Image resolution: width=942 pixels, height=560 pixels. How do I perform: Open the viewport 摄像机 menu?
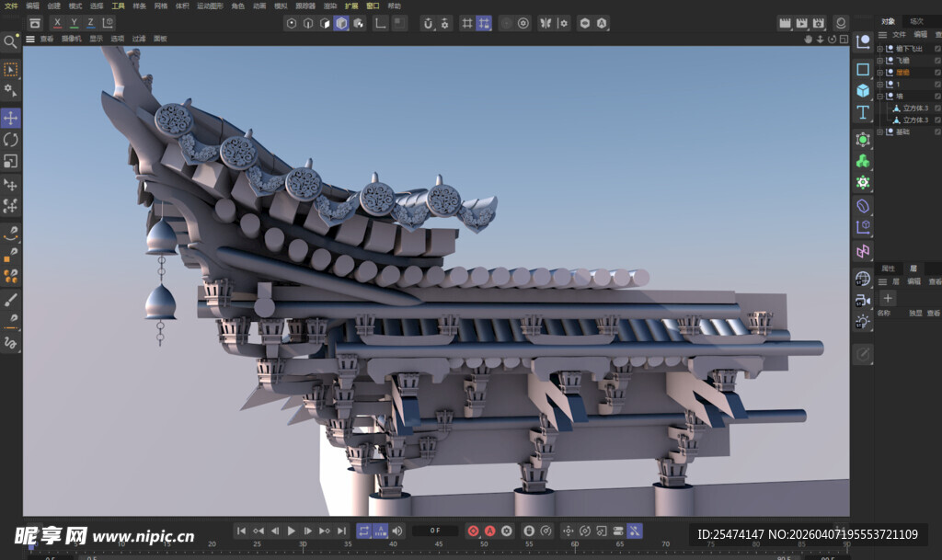(x=72, y=39)
